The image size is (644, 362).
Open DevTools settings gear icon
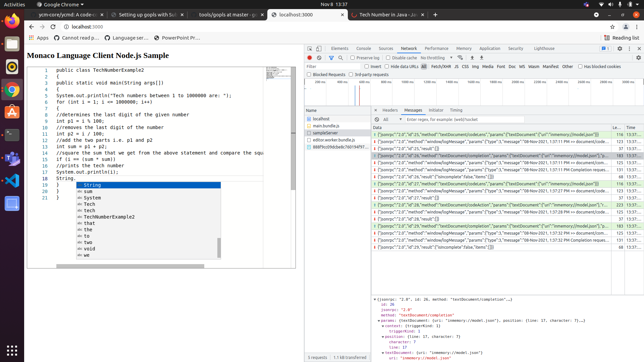(620, 49)
